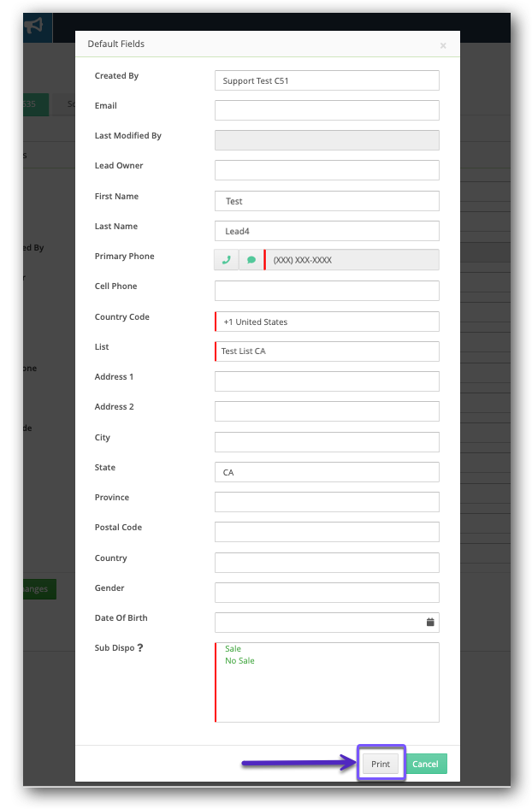Click the megaphone logo icon in header

[x=34, y=25]
